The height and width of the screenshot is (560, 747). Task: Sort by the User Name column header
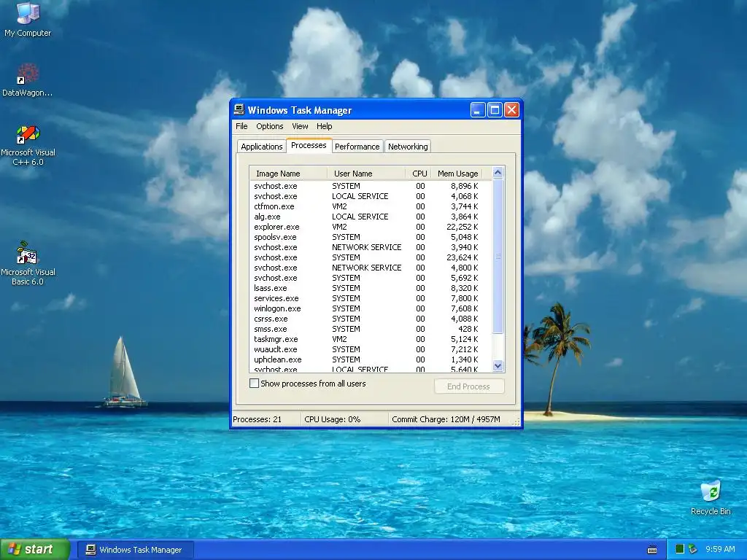point(366,174)
